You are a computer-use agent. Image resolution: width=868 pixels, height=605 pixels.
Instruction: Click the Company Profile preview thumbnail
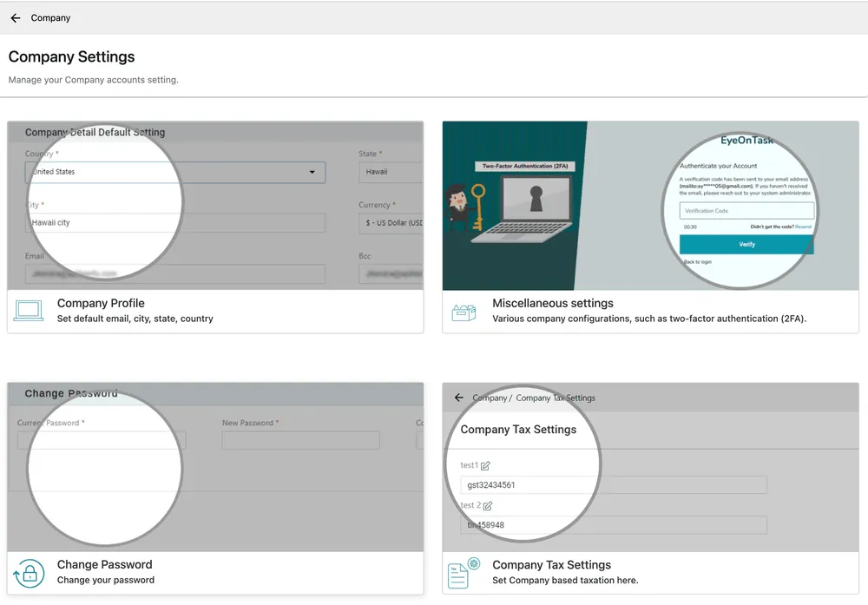[215, 206]
